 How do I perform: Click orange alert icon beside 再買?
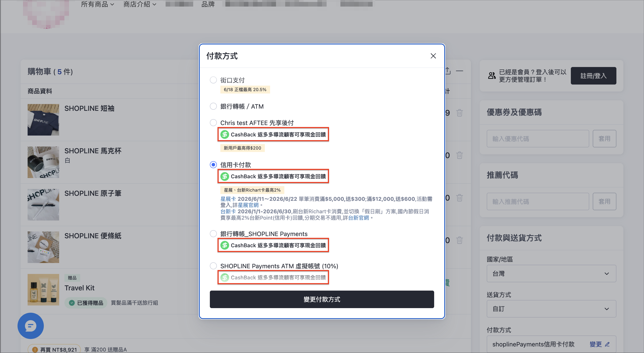[x=35, y=349]
